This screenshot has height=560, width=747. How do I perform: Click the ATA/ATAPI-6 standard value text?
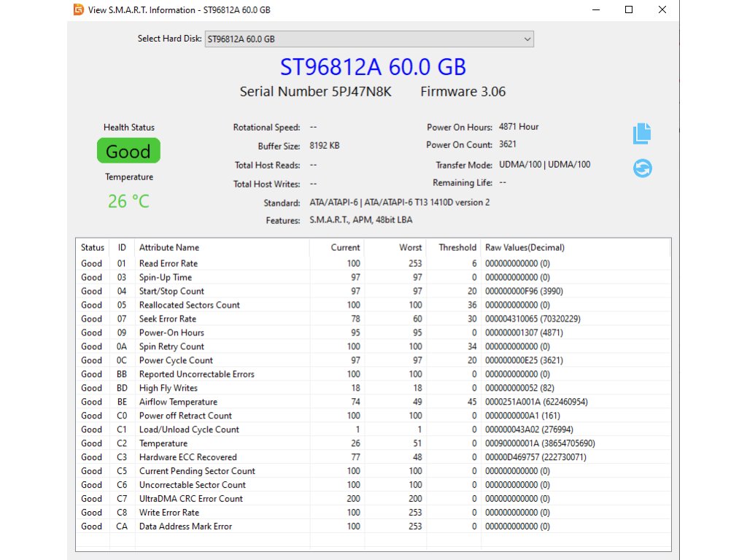(x=400, y=202)
